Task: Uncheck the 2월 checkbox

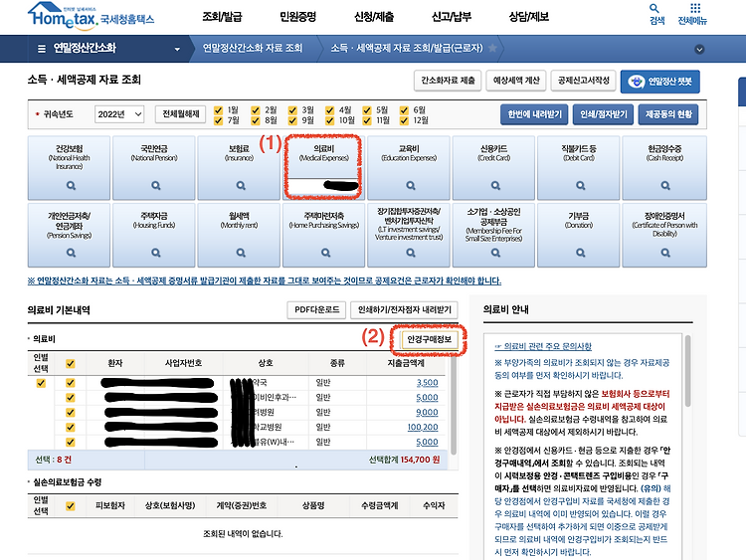Action: click(x=256, y=110)
